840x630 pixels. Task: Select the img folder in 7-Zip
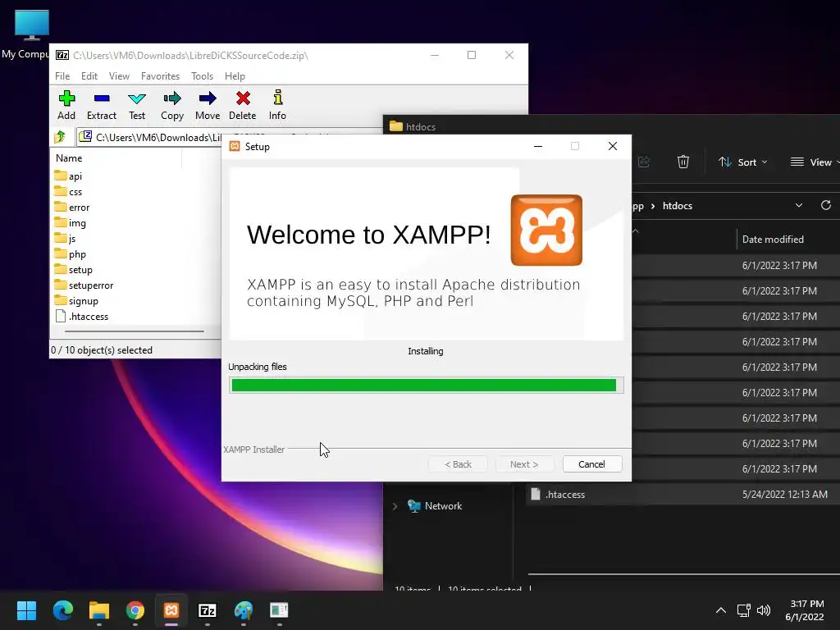pos(71,223)
